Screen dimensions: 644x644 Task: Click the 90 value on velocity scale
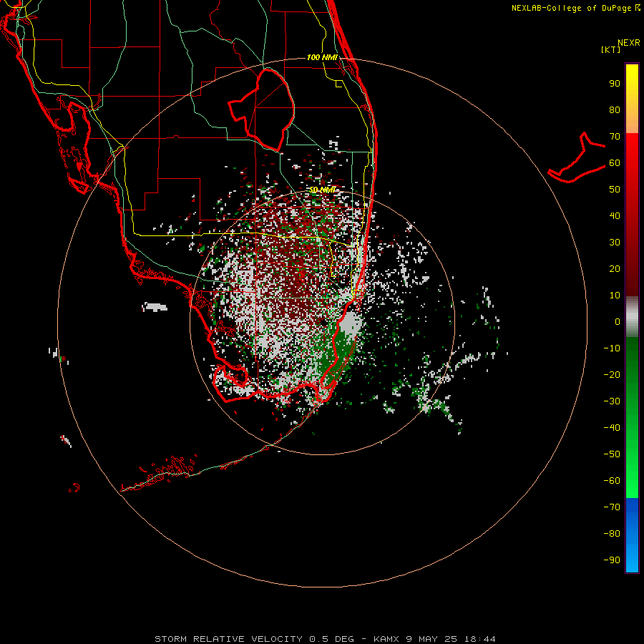coord(615,84)
